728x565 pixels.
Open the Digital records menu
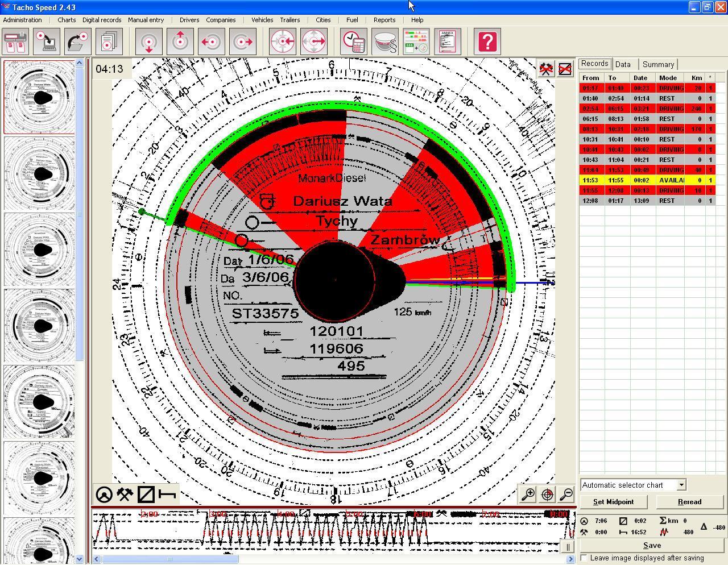(x=102, y=20)
